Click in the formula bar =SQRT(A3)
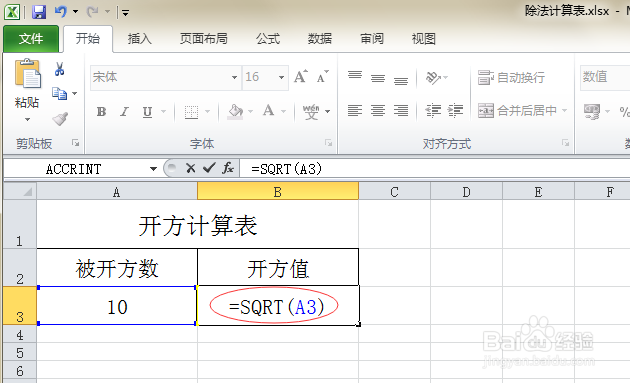This screenshot has width=630, height=383. pyautogui.click(x=435, y=169)
